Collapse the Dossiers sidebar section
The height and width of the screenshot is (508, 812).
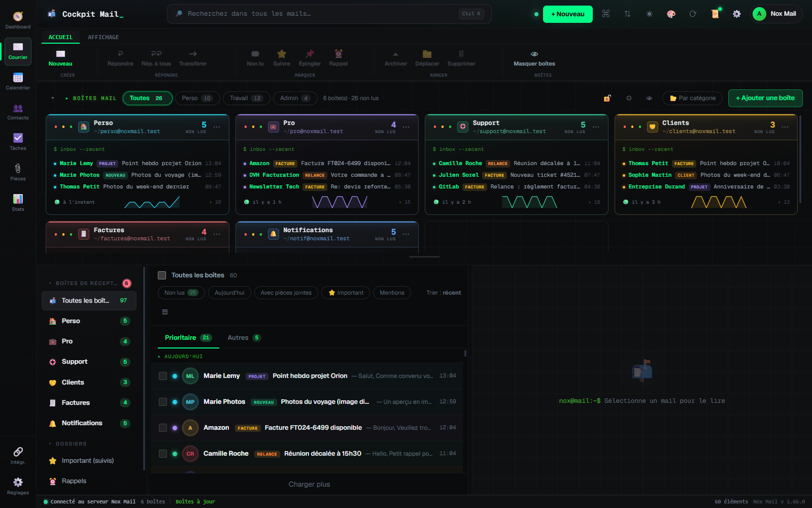click(x=50, y=444)
